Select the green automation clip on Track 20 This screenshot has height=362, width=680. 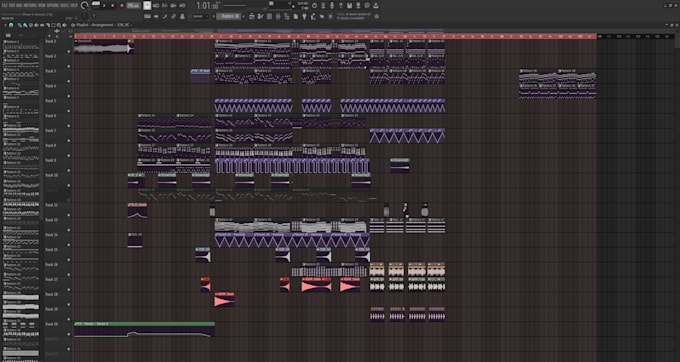[144, 329]
